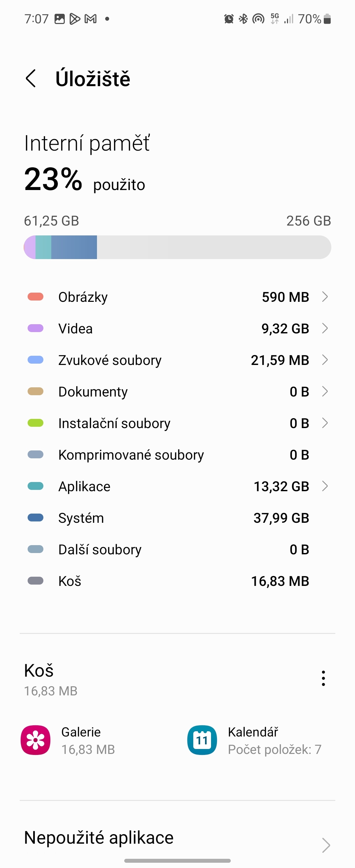
Task: Open the Instalační soubory entry
Action: 114,423
